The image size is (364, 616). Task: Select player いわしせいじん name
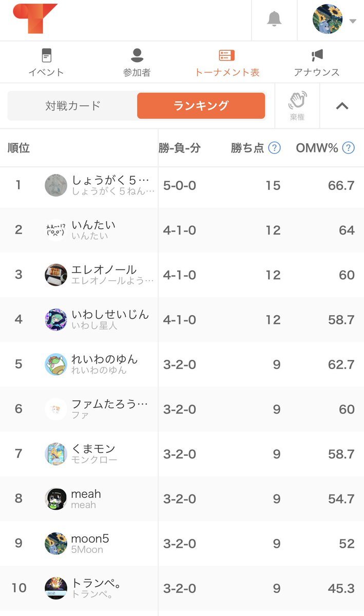pos(110,314)
